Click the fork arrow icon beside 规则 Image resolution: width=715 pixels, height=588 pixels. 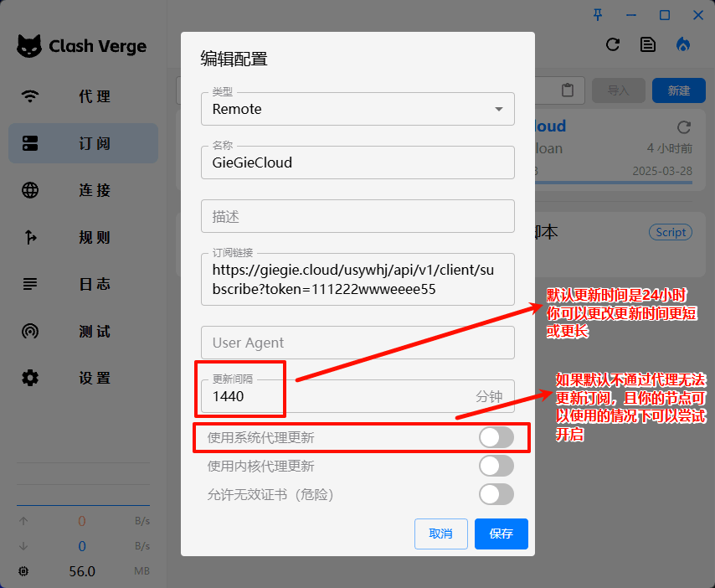(x=30, y=237)
